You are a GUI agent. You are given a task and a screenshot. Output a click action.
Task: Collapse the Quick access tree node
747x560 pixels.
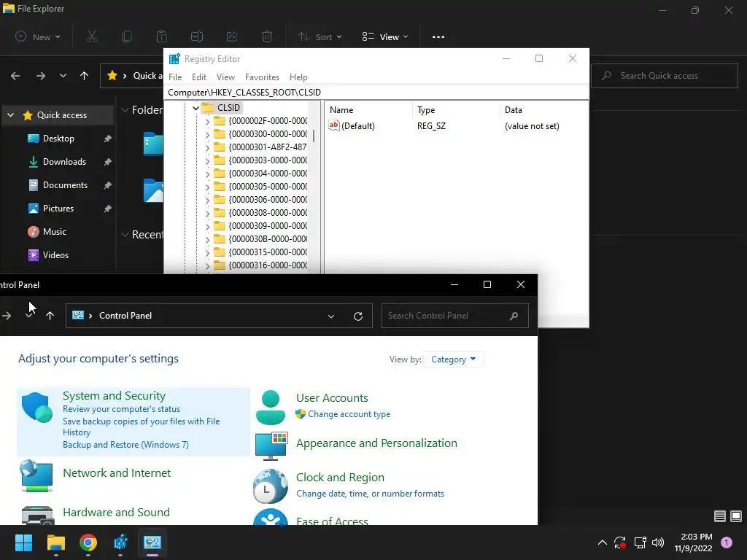[10, 115]
